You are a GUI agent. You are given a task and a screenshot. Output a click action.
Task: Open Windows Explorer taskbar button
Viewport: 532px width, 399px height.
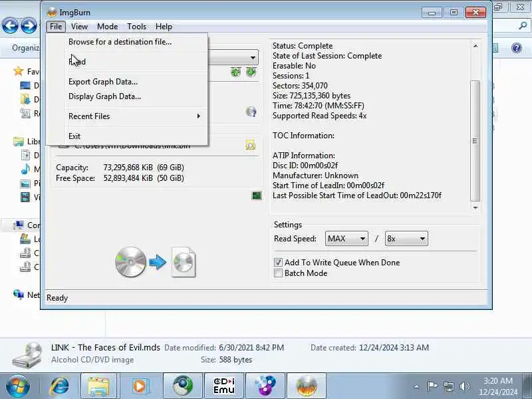pyautogui.click(x=98, y=386)
